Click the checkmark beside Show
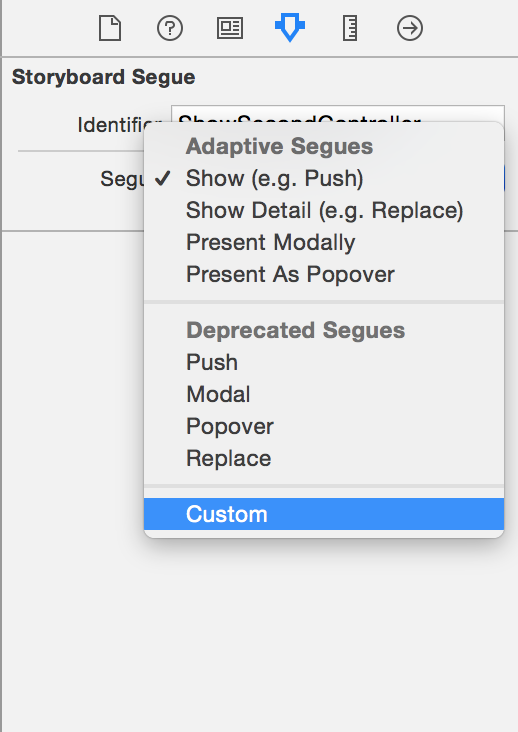This screenshot has width=518, height=732. [x=162, y=178]
